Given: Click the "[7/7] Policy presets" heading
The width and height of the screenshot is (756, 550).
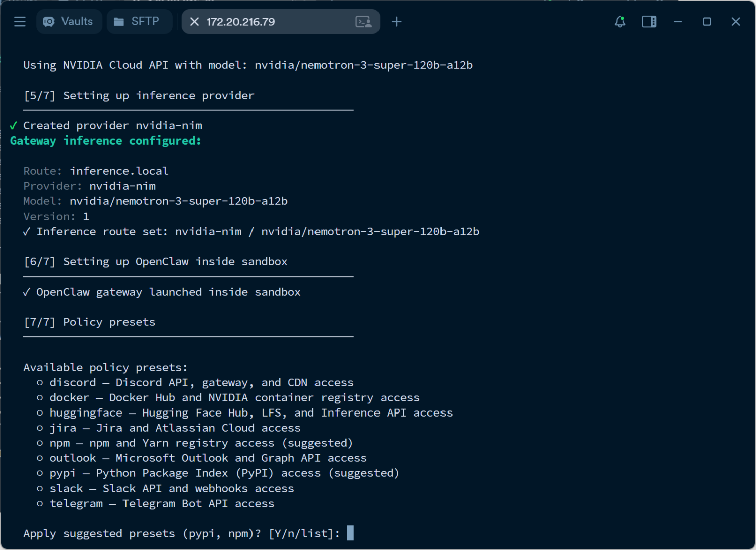Looking at the screenshot, I should pyautogui.click(x=90, y=322).
